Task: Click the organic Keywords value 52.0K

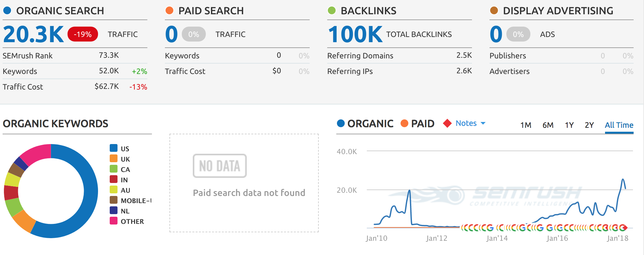Action: (109, 71)
